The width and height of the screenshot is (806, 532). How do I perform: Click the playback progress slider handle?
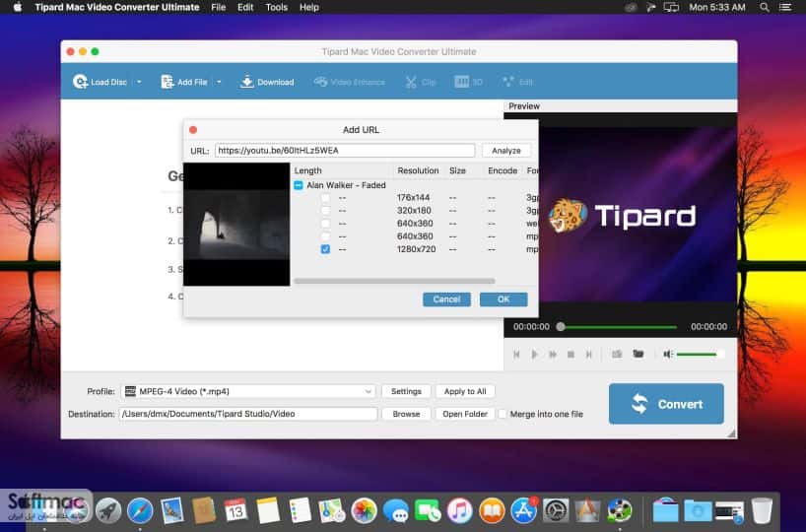561,327
